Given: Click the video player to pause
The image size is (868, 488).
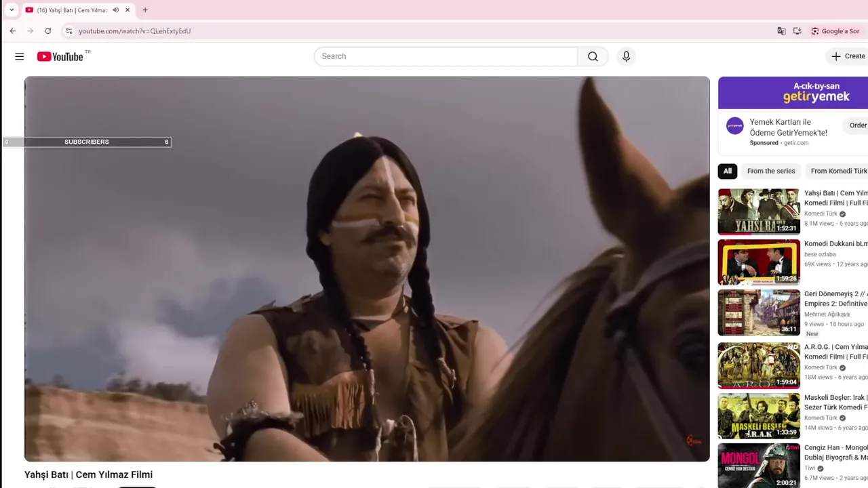Looking at the screenshot, I should [x=367, y=269].
